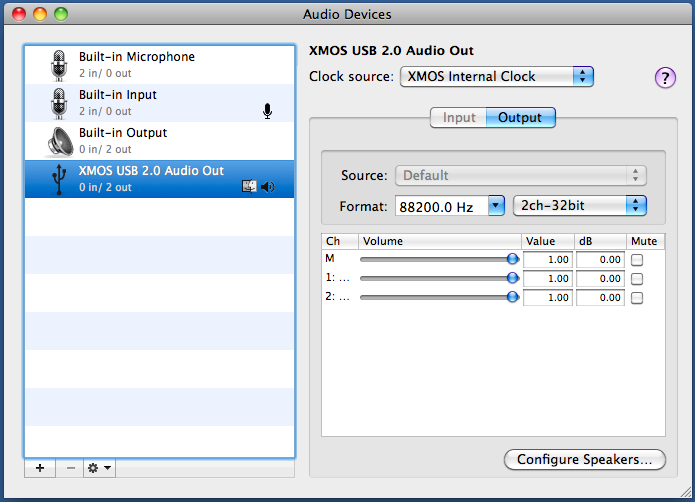Toggle mute for master channel M
This screenshot has height=502, width=695.
coord(637,260)
